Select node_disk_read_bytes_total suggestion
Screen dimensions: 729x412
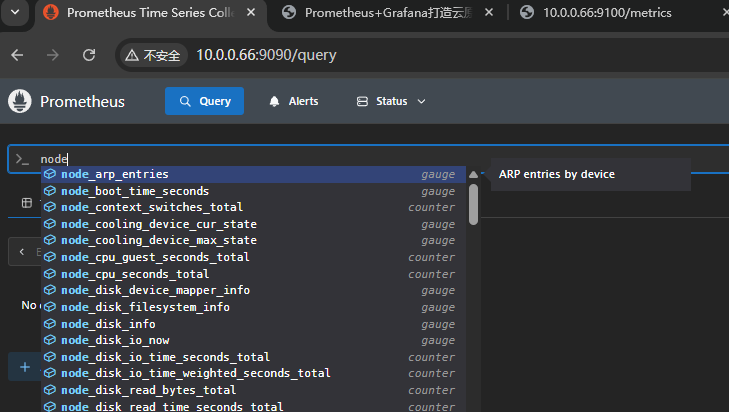(253, 390)
